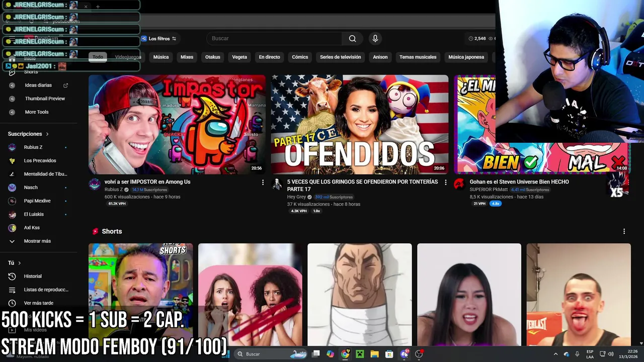
Task: Select the Otakus filter chip
Action: [213, 57]
